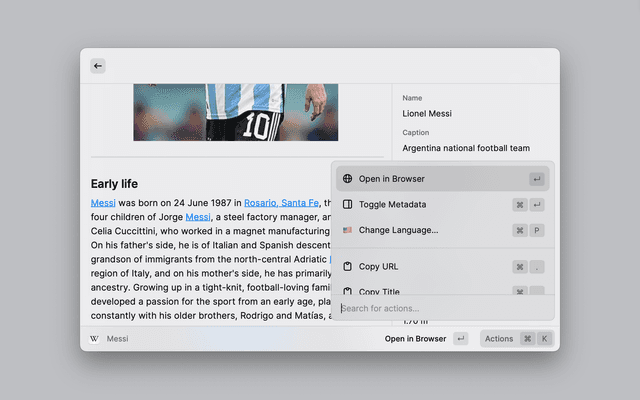Click the Messi link after Jorge
Screen dimensions: 640x400
click(x=197, y=216)
